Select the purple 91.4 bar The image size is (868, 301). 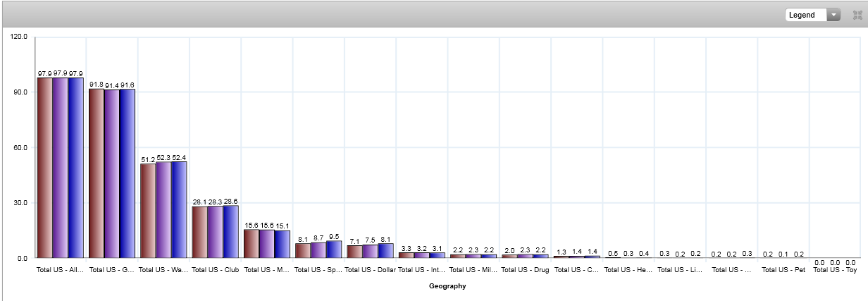tap(112, 173)
